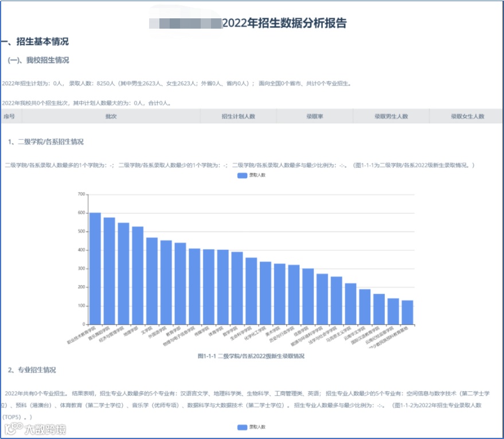This screenshot has width=504, height=439.
Task: Click the 历史与行政学院 bar
Action: click(x=294, y=295)
